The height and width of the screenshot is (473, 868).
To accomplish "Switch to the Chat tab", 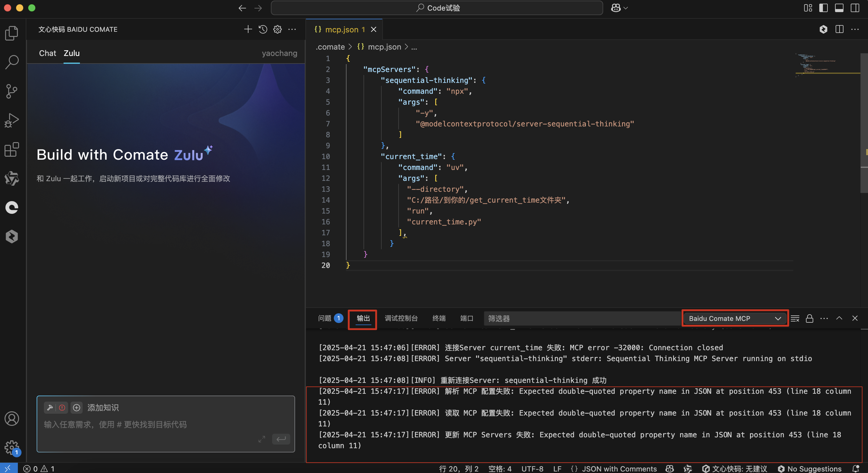I will tap(48, 53).
